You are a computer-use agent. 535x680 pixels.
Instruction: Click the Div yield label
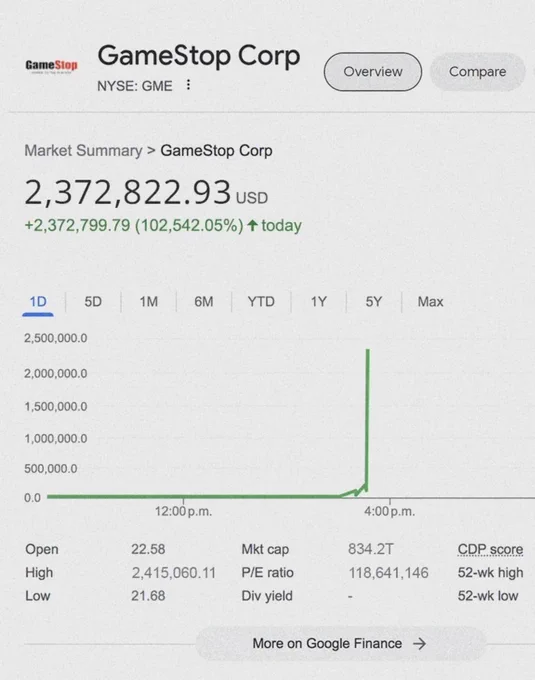click(267, 596)
